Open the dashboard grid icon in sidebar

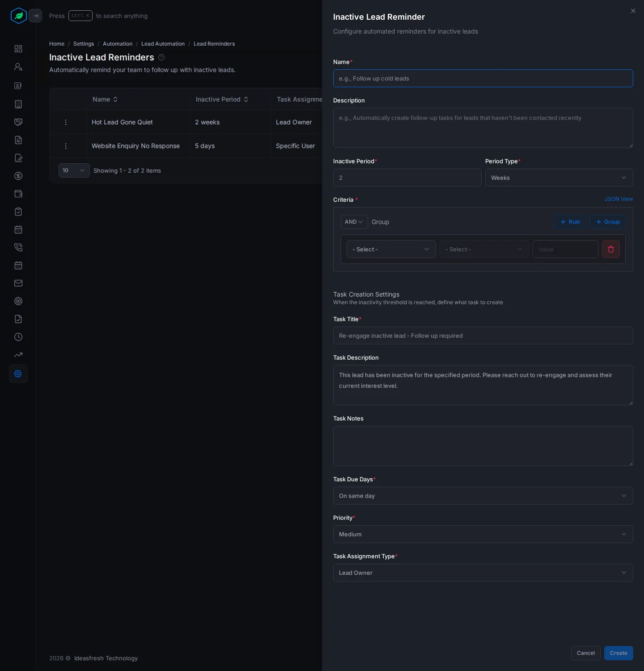tap(18, 49)
